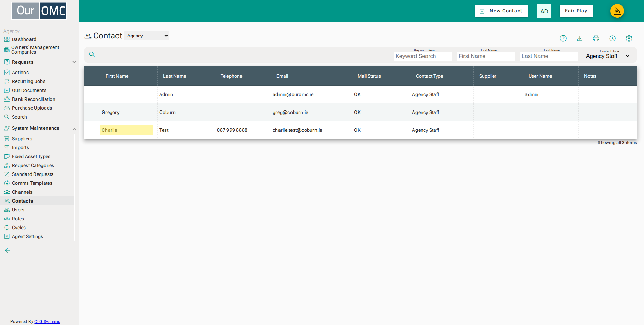Focus the Last Name filter field

click(x=549, y=56)
